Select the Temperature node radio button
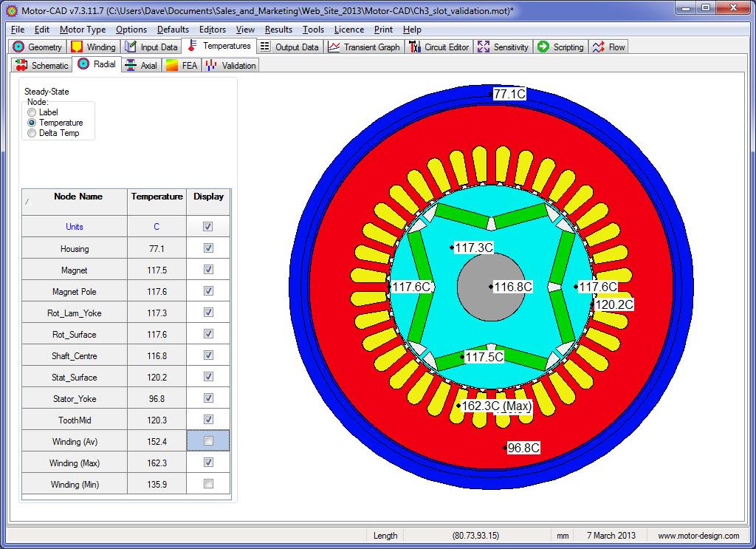Viewport: 756px width, 549px height. [32, 123]
